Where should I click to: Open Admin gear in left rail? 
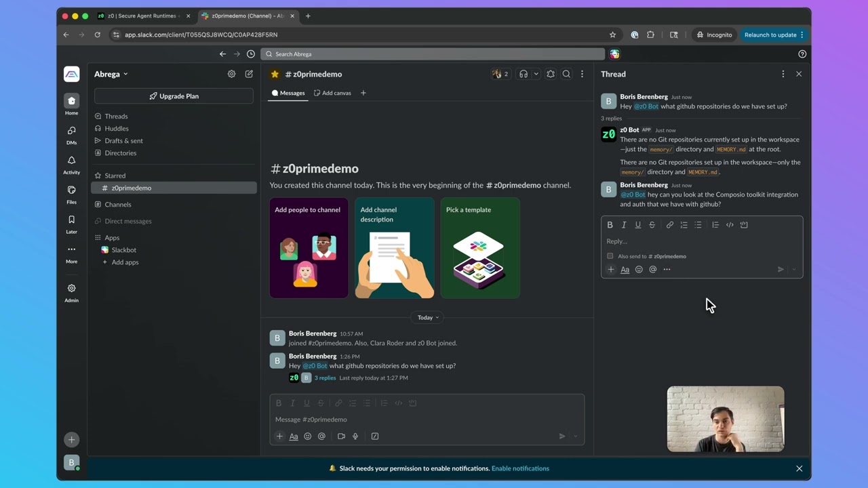(71, 292)
